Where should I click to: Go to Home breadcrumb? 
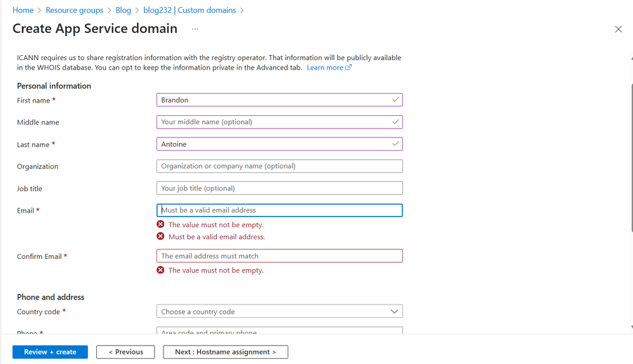(23, 10)
